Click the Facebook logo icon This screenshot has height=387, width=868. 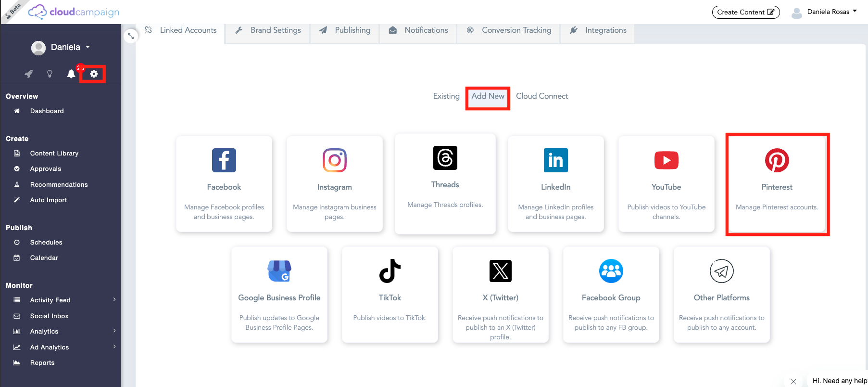[224, 160]
